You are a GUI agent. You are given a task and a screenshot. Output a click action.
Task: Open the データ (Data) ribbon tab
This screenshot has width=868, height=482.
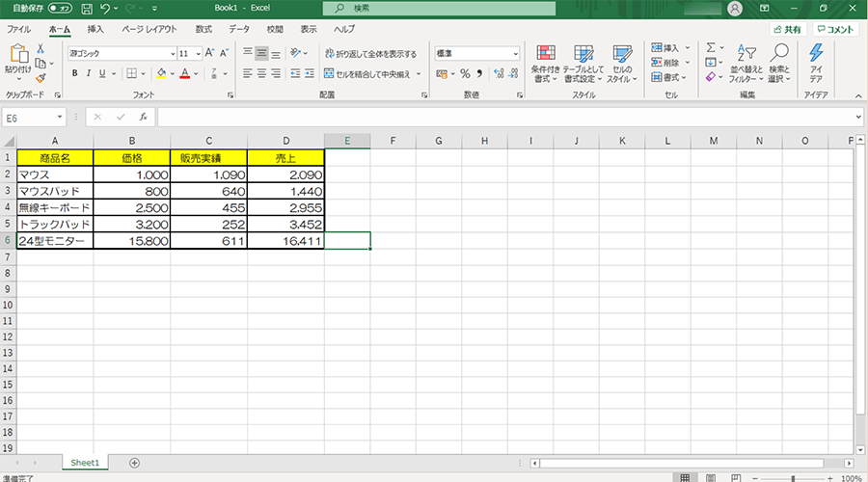[239, 30]
